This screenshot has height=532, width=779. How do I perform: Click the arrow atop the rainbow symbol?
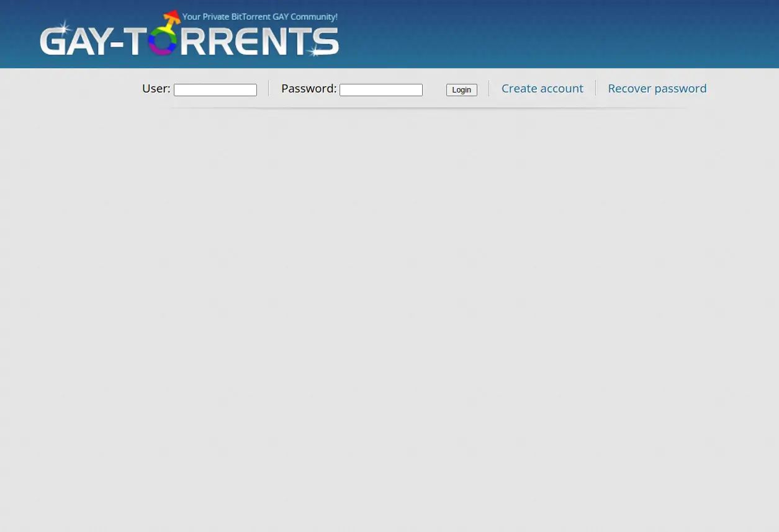click(x=171, y=16)
